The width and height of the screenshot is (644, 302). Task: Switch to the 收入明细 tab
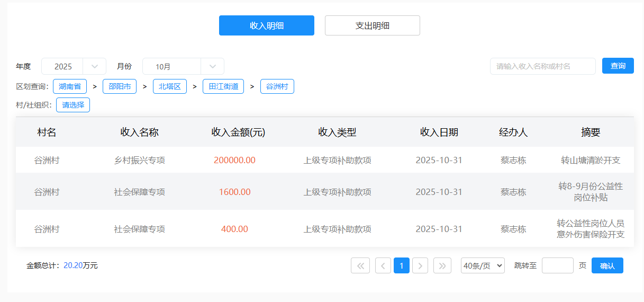coord(267,25)
